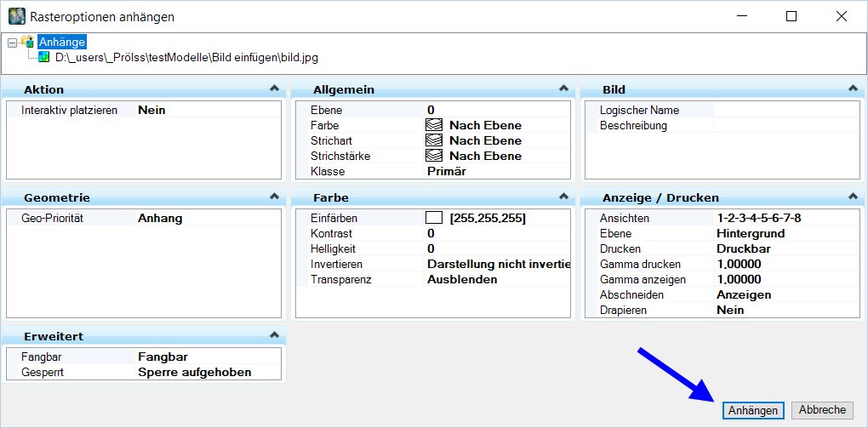The height and width of the screenshot is (428, 868).
Task: Click the Anhänge folder icon in tree
Action: pyautogui.click(x=28, y=42)
